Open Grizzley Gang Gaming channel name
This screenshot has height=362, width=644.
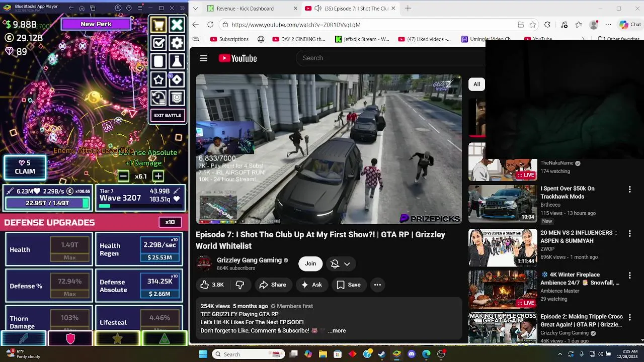(x=249, y=260)
